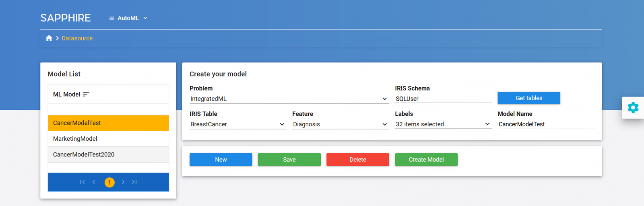Select page 1 in the pagination

click(109, 183)
